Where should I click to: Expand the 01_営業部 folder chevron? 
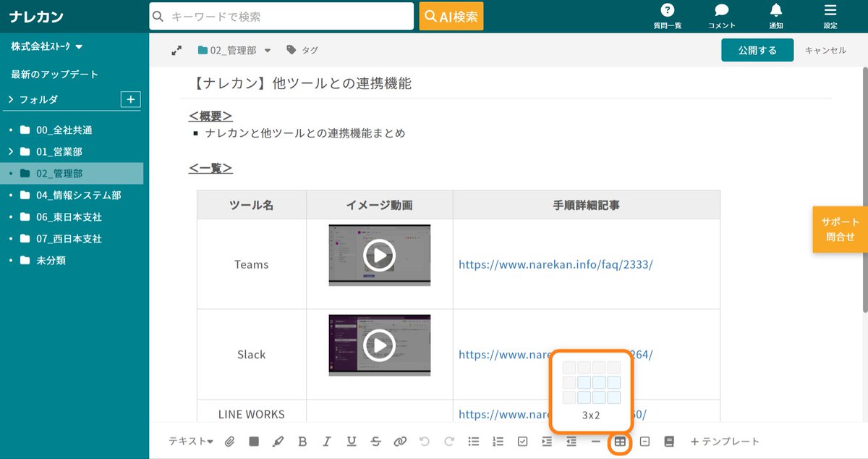[11, 152]
